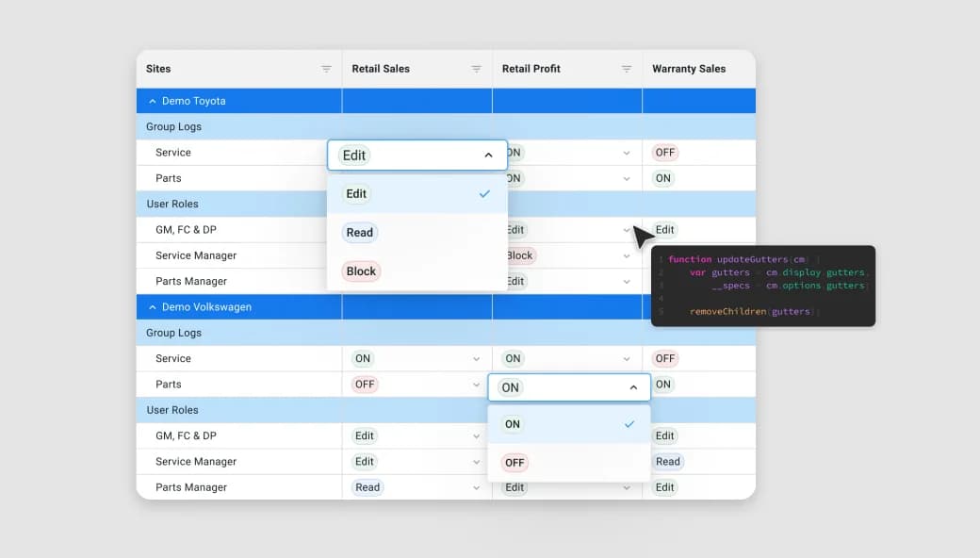
Task: Open Retail Sales dropdown for Volkswagen Parts
Action: tap(475, 385)
